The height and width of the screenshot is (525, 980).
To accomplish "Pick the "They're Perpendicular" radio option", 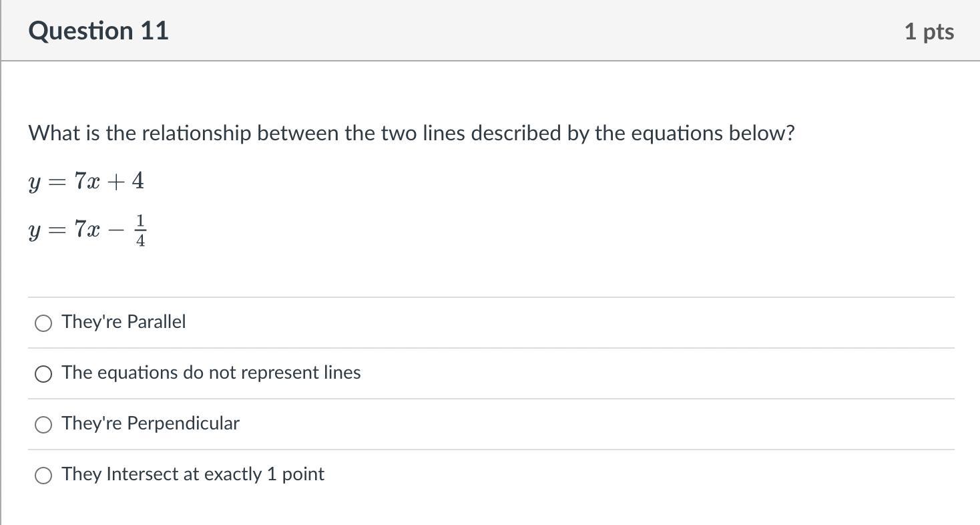I will tap(43, 425).
